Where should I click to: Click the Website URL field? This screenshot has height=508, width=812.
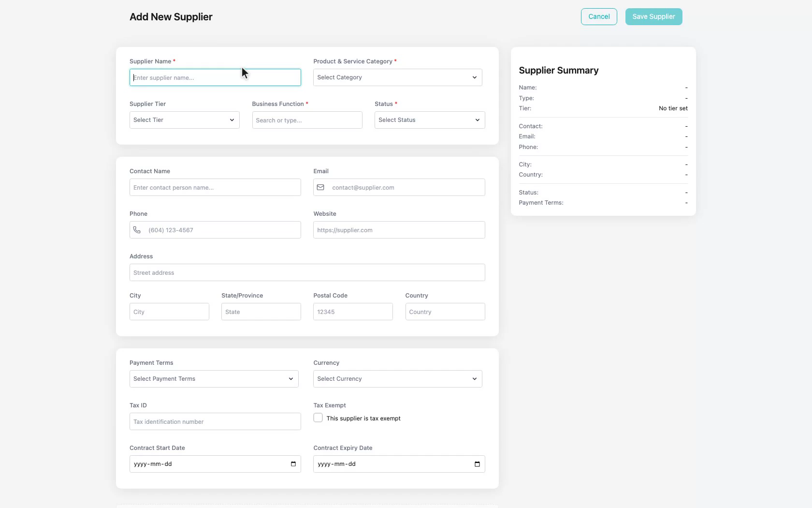tap(399, 230)
